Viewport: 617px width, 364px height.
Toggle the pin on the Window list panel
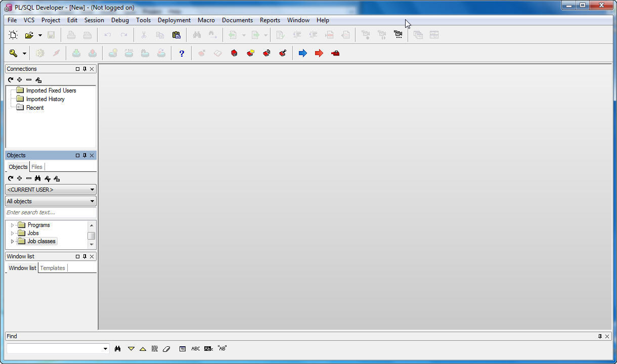[x=84, y=256]
